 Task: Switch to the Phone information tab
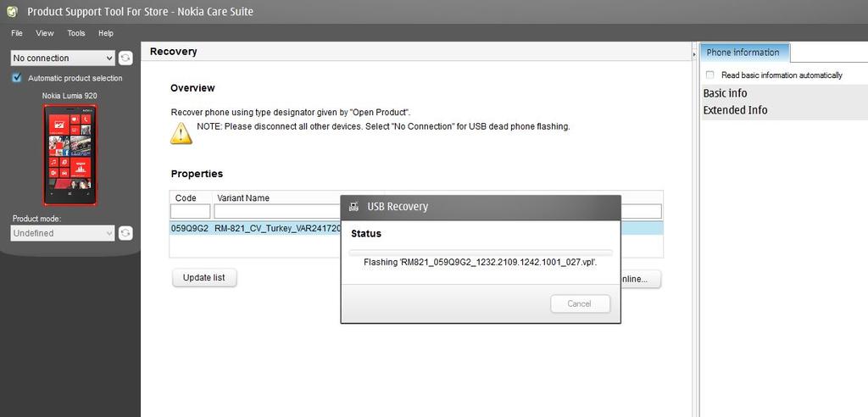pyautogui.click(x=743, y=53)
